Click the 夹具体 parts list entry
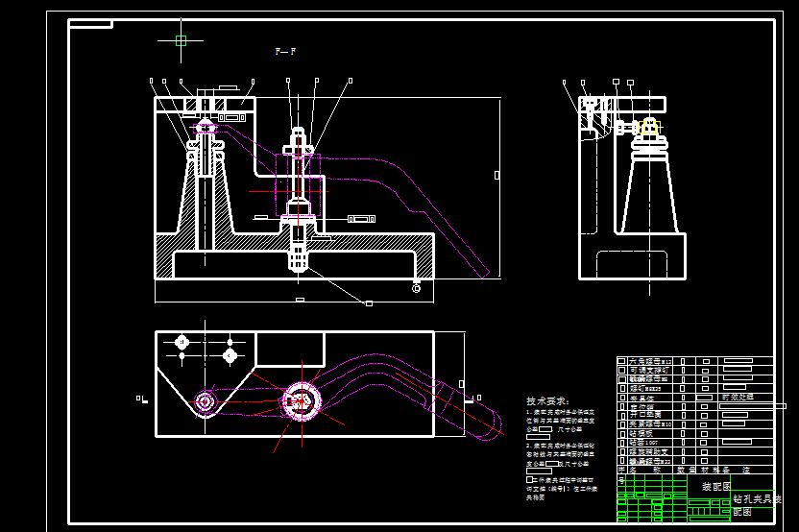The width and height of the screenshot is (799, 532). pyautogui.click(x=642, y=398)
